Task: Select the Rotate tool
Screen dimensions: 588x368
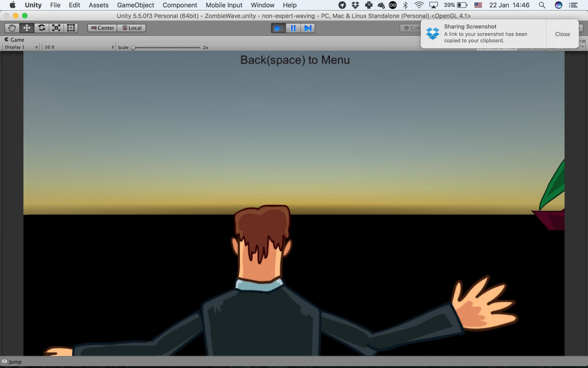Action: click(41, 28)
